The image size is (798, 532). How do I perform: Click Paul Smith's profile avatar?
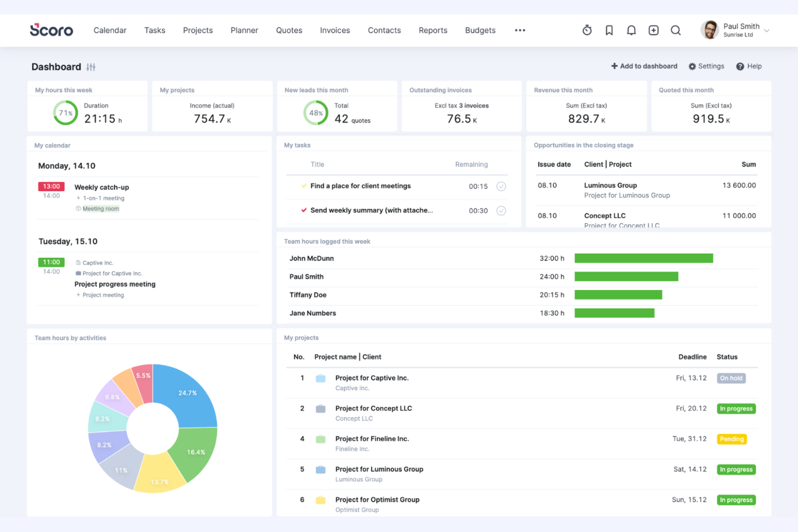click(x=710, y=30)
